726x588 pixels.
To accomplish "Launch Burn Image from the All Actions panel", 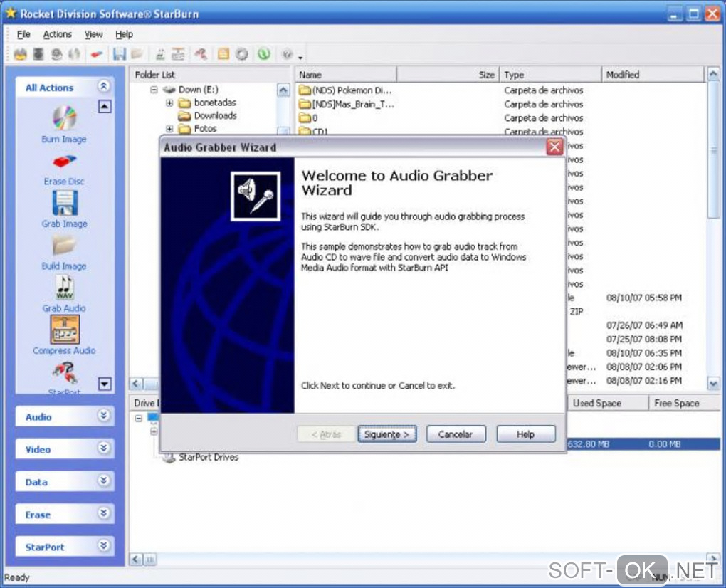I will (x=64, y=124).
